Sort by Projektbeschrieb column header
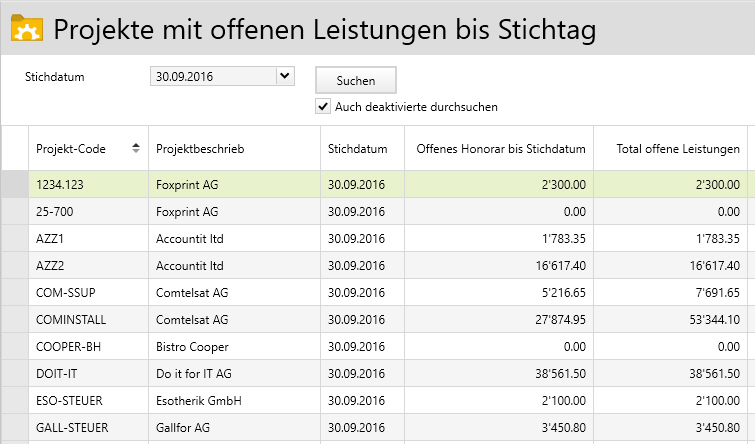The width and height of the screenshot is (755, 444). [x=200, y=149]
